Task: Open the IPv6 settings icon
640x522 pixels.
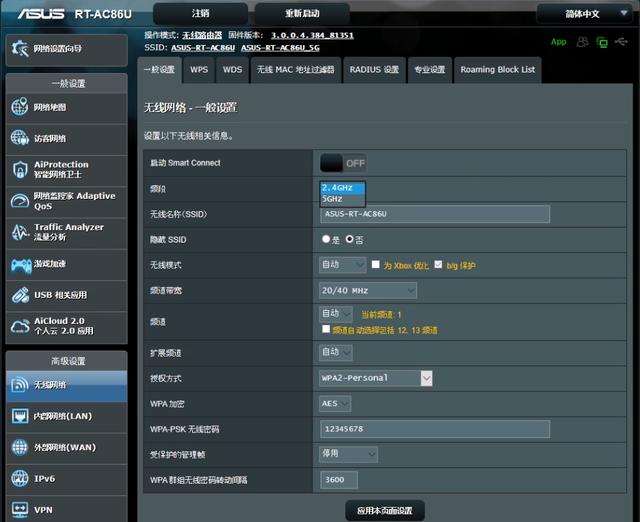Action: [x=20, y=479]
